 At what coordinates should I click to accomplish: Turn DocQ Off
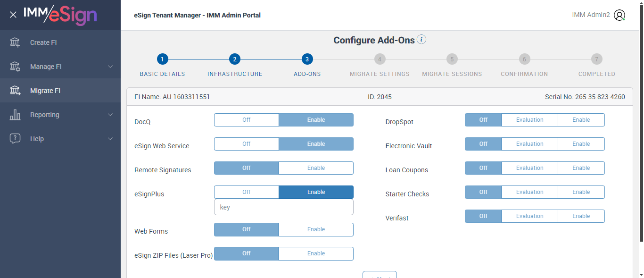click(247, 120)
